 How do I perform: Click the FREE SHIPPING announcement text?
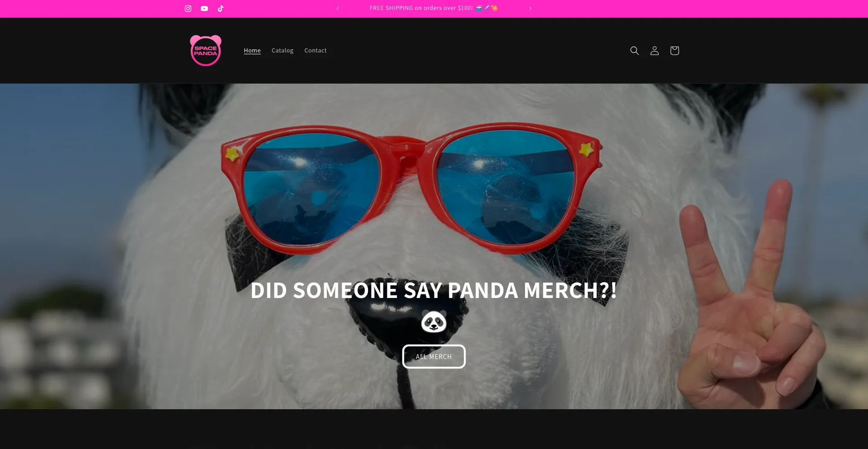[x=434, y=8]
